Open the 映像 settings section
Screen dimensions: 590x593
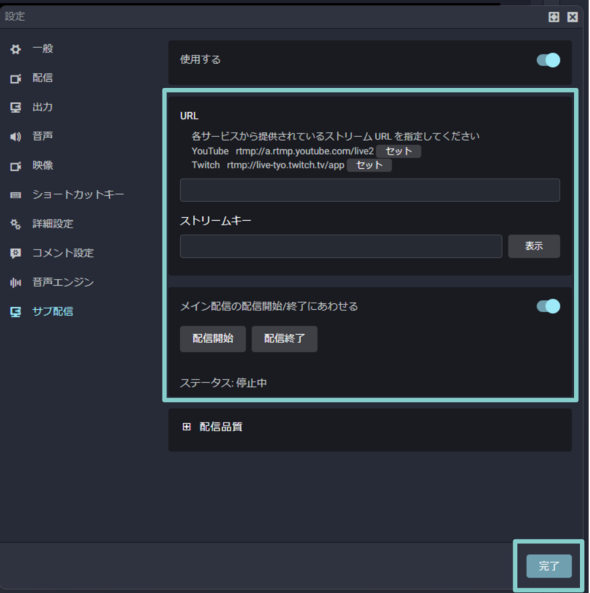(42, 165)
